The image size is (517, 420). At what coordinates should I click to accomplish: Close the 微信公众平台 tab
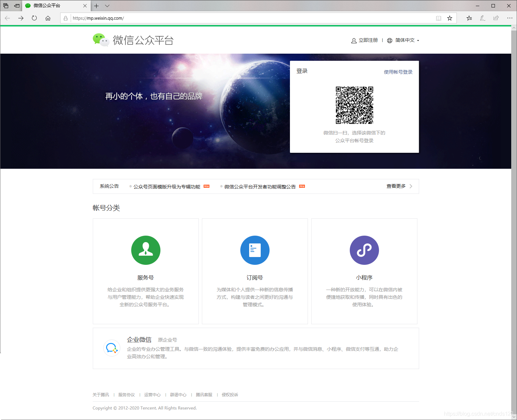click(x=85, y=6)
